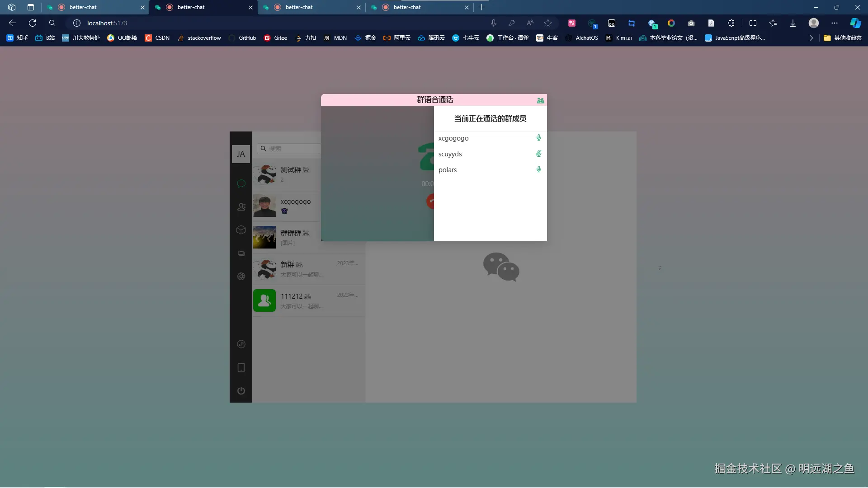Open the 其他收藏 favorites folder
The height and width of the screenshot is (488, 868).
(x=843, y=38)
